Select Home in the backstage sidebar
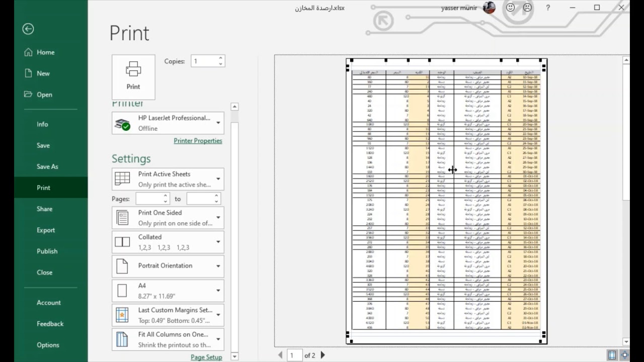Screen dimensions: 644x362 51,52
